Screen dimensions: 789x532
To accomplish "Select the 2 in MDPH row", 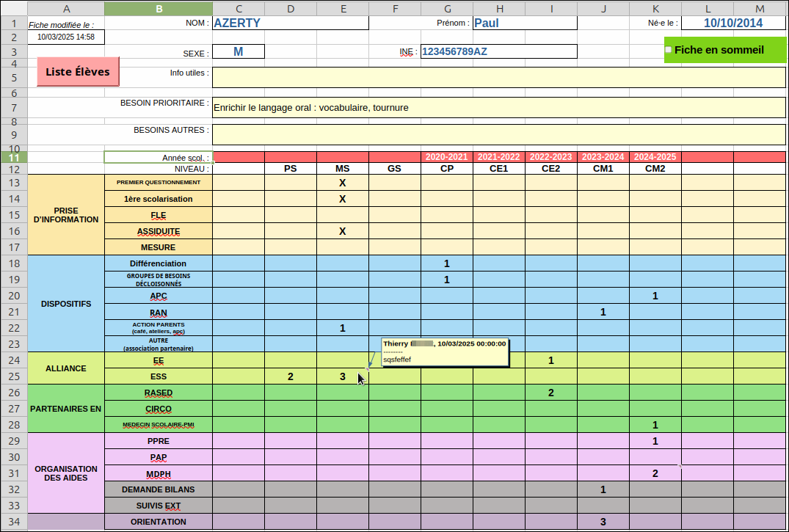I will [x=655, y=473].
